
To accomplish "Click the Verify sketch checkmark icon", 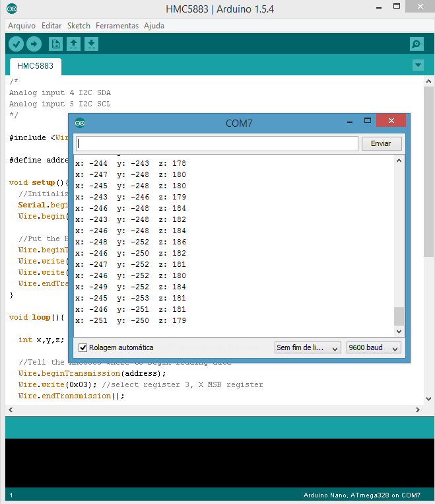I will point(16,44).
